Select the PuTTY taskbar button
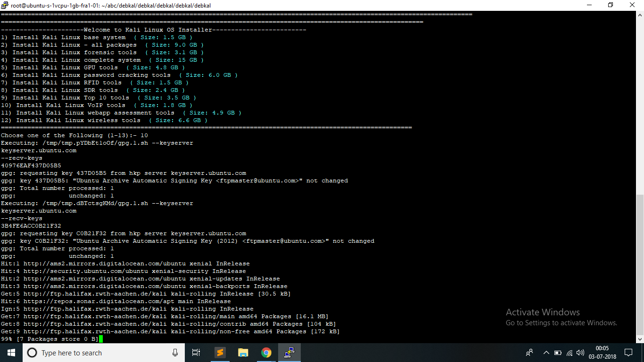The image size is (644, 362). 289,353
